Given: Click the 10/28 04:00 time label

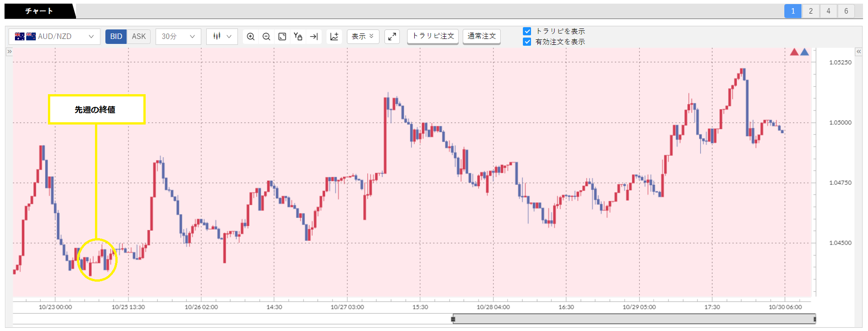Looking at the screenshot, I should click(493, 307).
